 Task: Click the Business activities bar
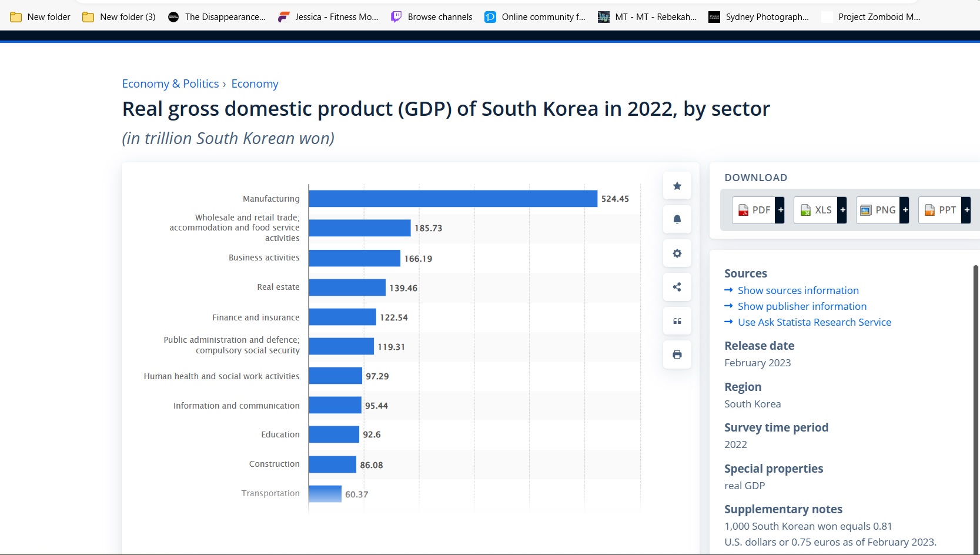354,258
